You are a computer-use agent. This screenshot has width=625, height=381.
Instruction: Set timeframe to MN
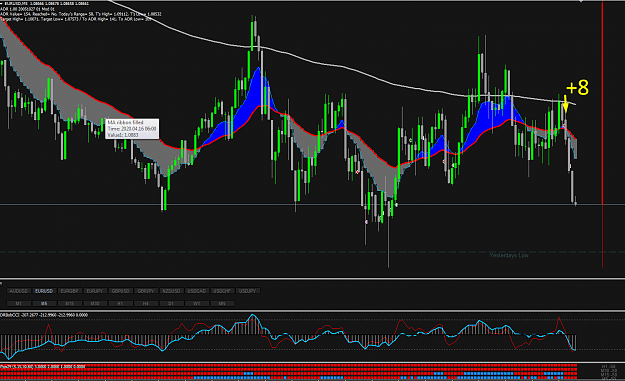click(x=222, y=304)
